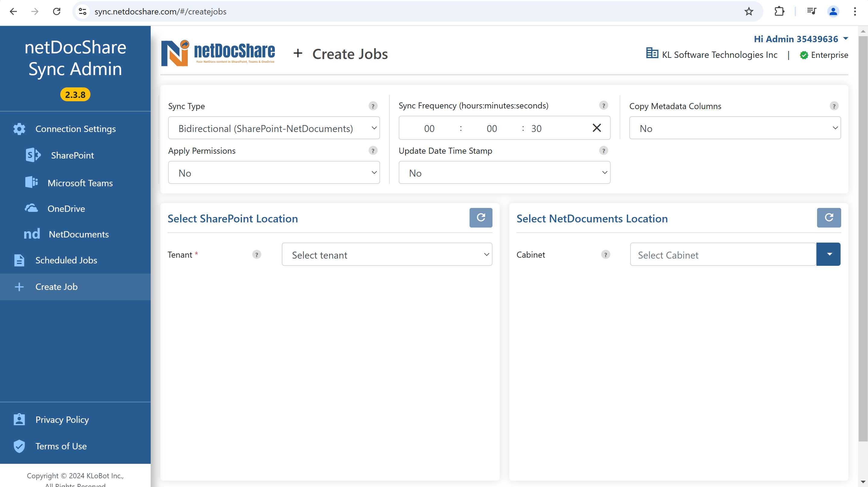
Task: Click the seconds field showing 30
Action: [x=536, y=128]
